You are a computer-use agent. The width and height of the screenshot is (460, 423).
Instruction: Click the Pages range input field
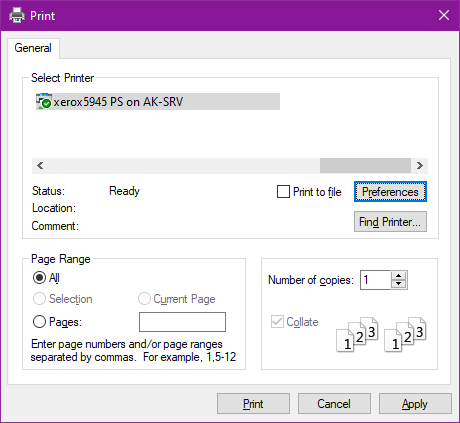(x=182, y=322)
